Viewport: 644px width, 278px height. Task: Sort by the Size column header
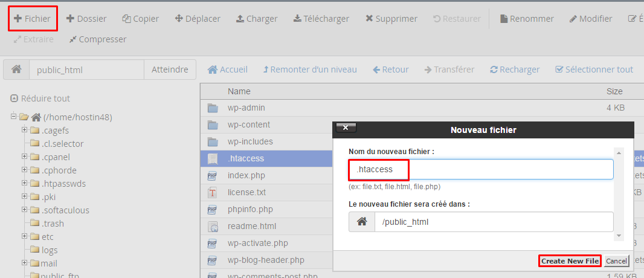614,91
